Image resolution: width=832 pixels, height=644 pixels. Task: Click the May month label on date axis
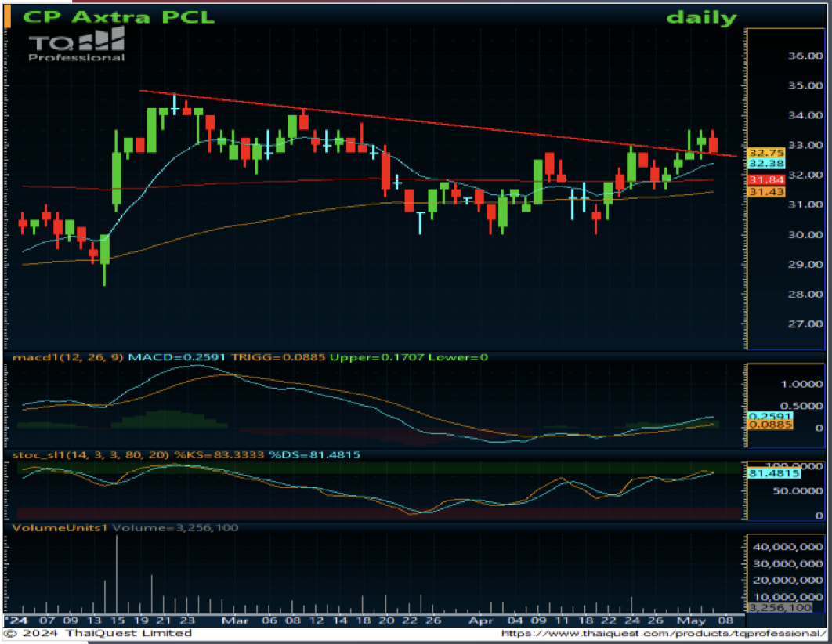click(x=692, y=620)
